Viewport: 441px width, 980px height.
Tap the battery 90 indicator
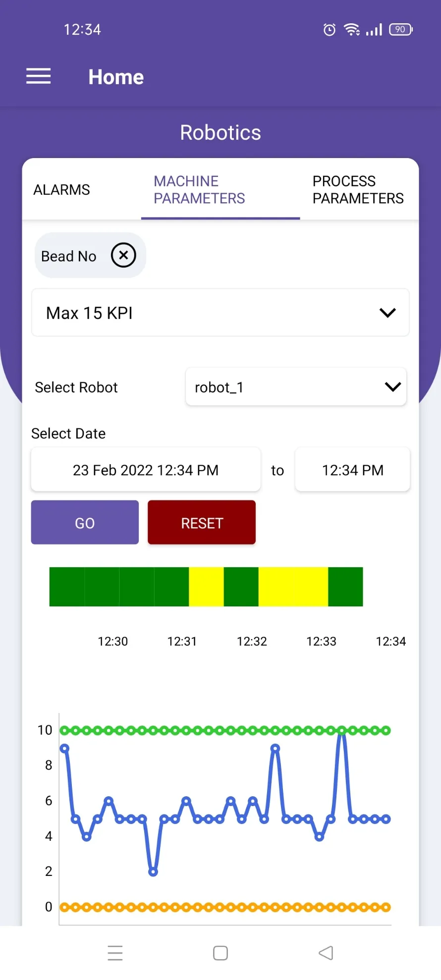coord(401,30)
